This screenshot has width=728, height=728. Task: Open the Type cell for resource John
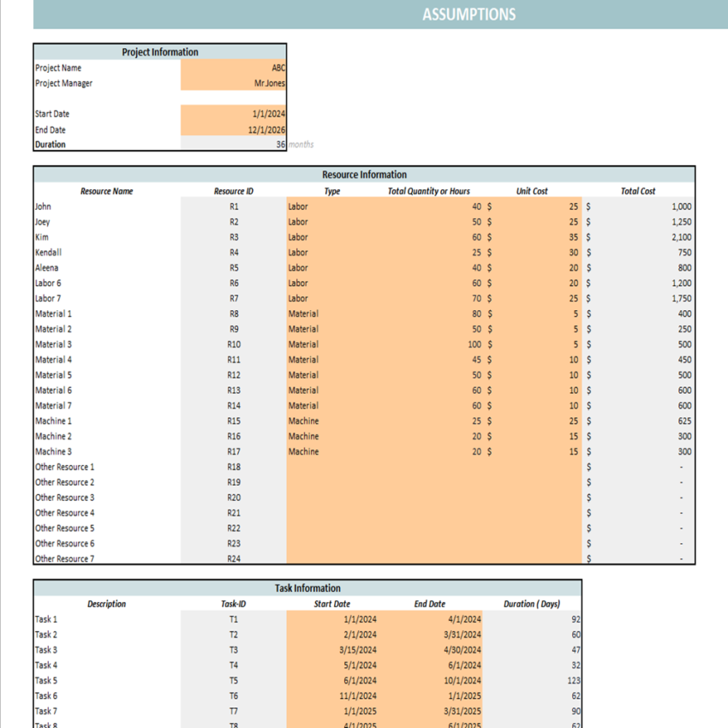pos(331,206)
